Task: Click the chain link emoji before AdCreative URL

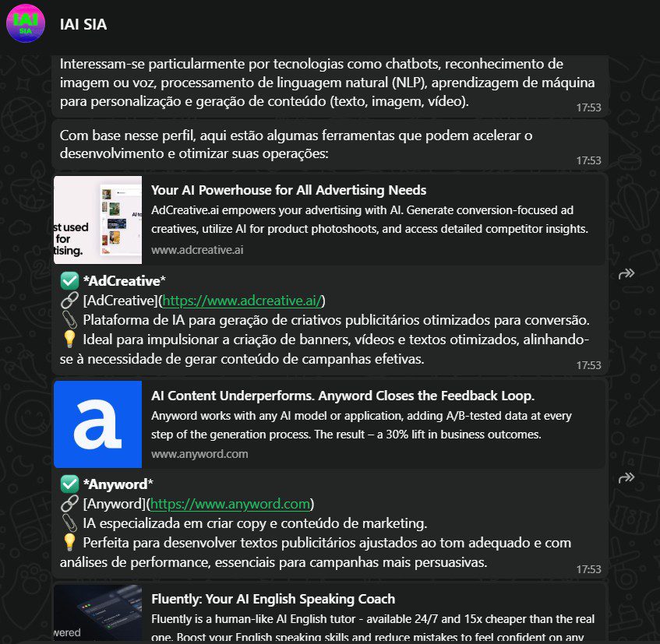Action: click(69, 301)
